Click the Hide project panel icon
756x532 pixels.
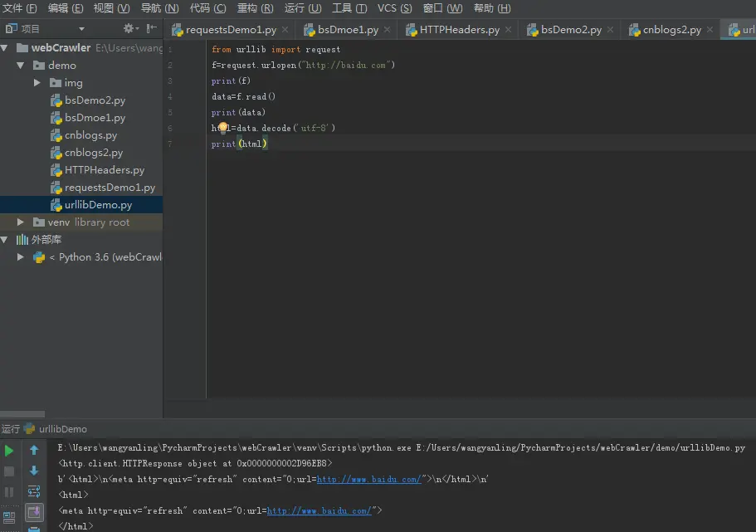click(151, 28)
